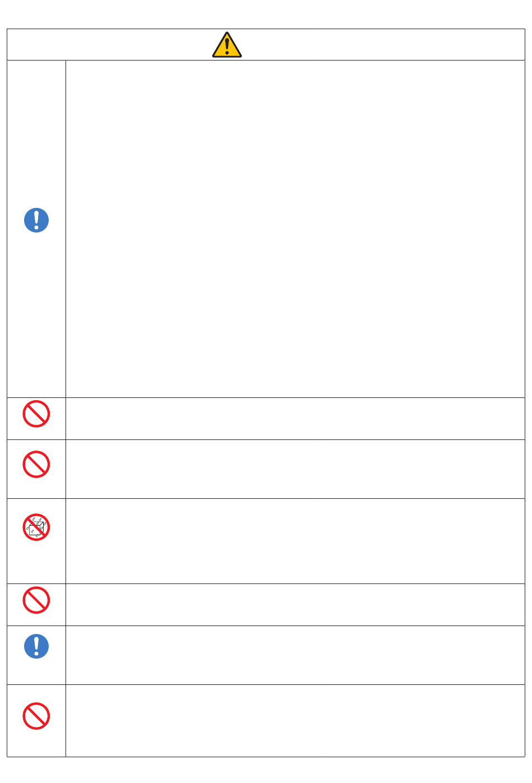Click the large blue mandatory exclamation icon in the tallest row
Image resolution: width=532 pixels, height=783 pixels.
coord(36,220)
